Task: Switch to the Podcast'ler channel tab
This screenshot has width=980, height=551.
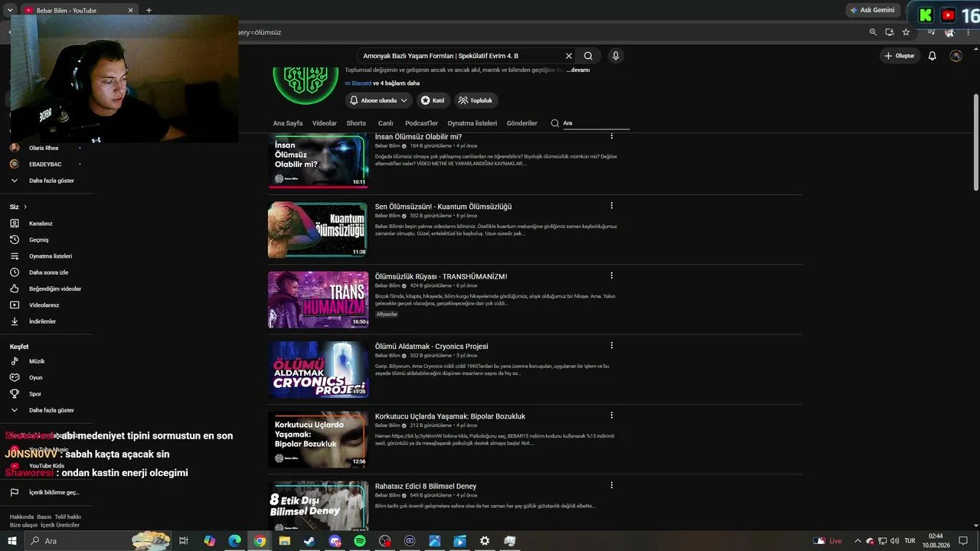Action: [421, 123]
